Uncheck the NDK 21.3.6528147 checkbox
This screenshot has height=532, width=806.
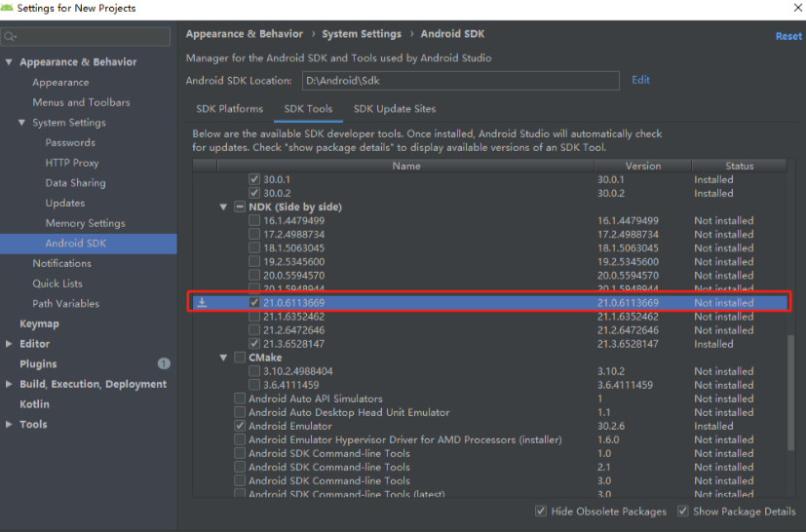254,343
